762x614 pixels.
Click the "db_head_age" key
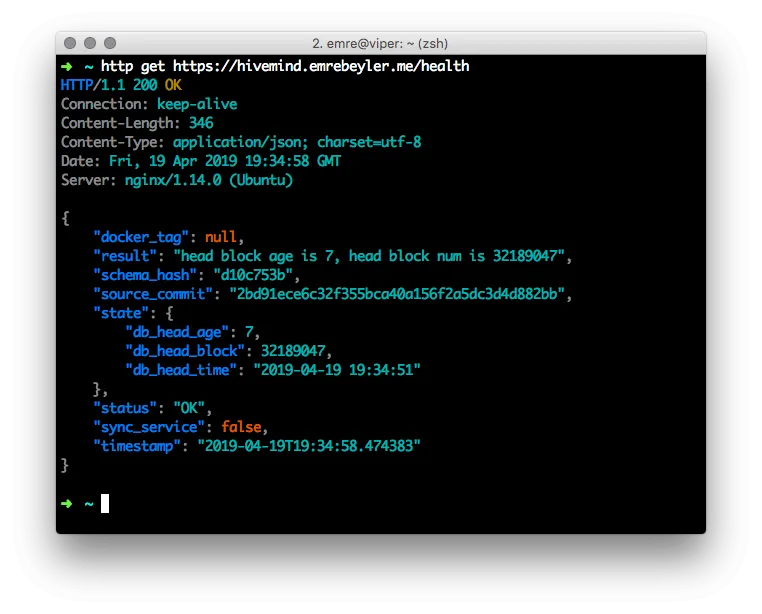[177, 332]
